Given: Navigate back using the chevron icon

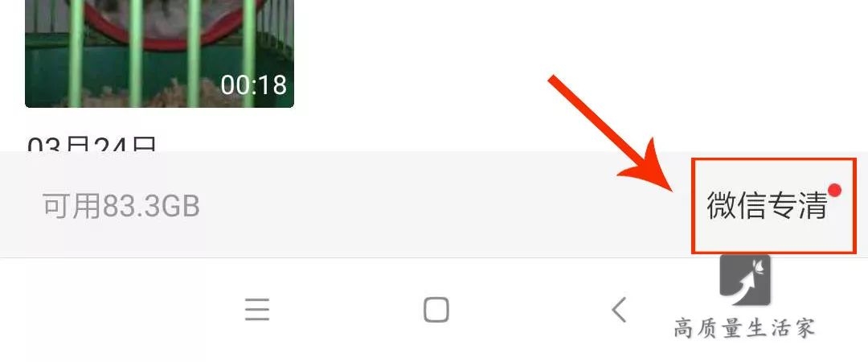Looking at the screenshot, I should (619, 310).
